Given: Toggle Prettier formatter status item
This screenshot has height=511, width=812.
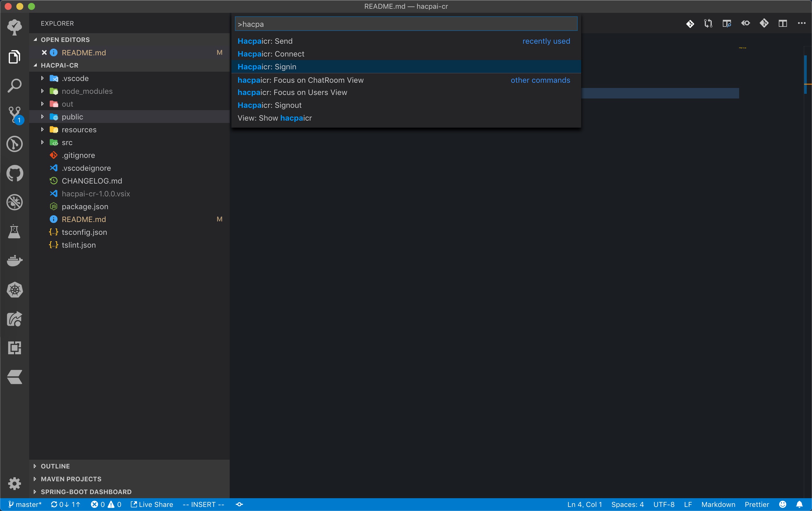Looking at the screenshot, I should [x=756, y=504].
